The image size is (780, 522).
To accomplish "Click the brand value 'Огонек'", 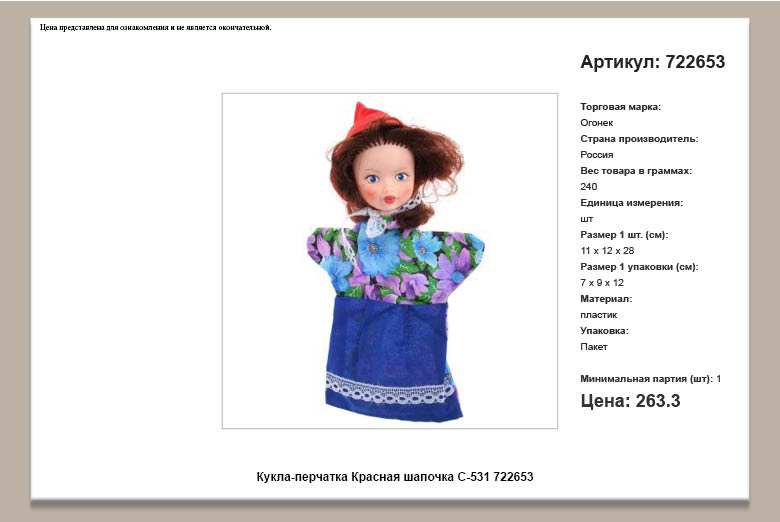I will click(x=596, y=122).
